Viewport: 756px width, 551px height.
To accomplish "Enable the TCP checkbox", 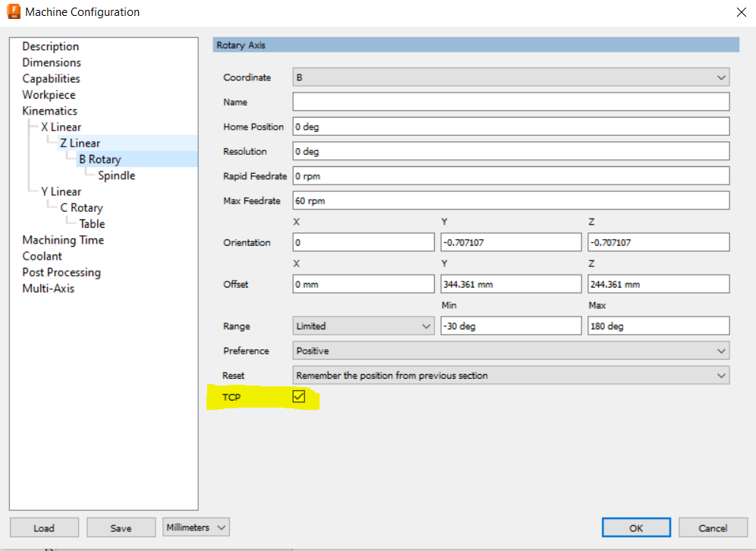I will pos(298,396).
